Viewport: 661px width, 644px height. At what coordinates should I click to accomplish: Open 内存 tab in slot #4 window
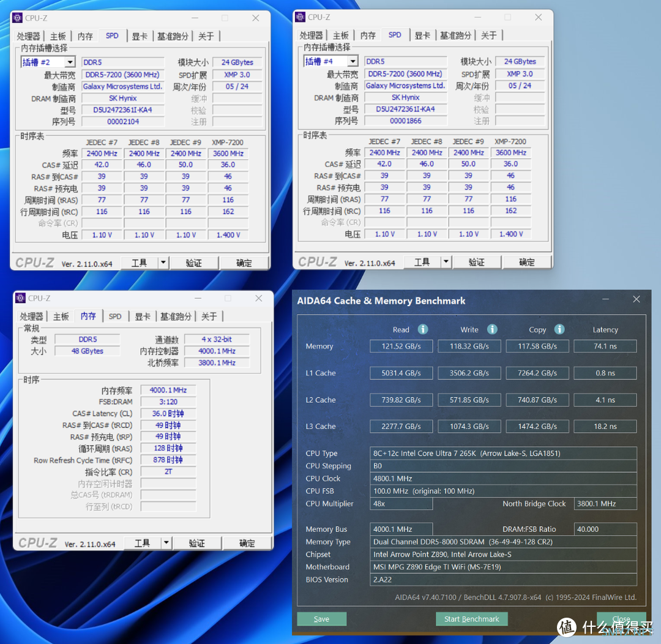point(368,36)
